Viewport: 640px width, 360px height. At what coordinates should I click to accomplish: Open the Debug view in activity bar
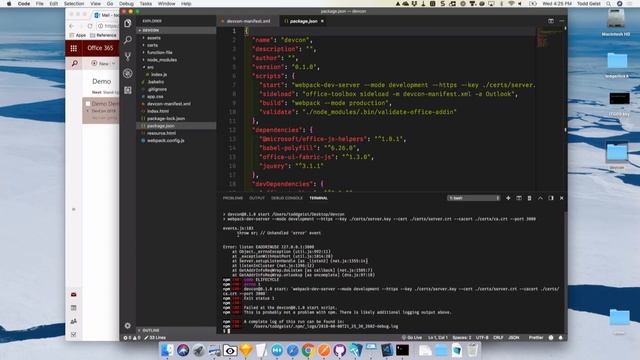tap(128, 73)
